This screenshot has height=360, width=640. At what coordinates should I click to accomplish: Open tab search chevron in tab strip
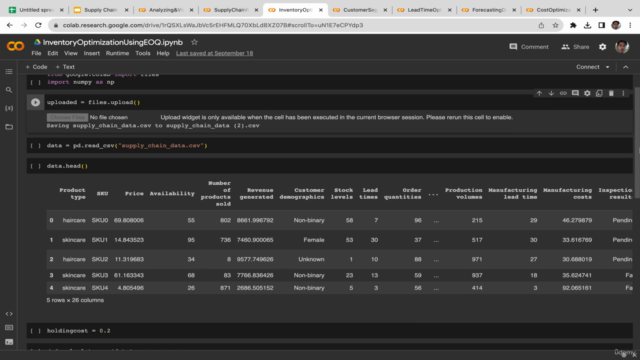(x=630, y=10)
